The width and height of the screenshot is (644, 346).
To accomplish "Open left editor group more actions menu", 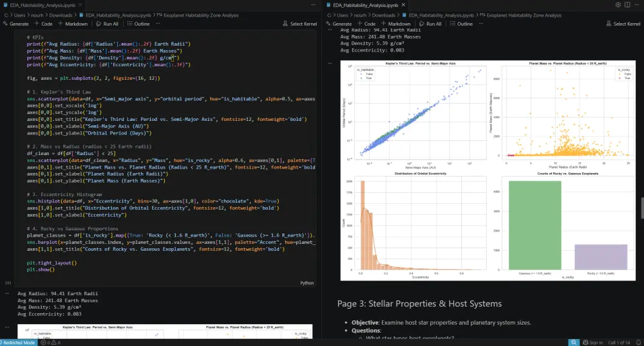I will [314, 5].
